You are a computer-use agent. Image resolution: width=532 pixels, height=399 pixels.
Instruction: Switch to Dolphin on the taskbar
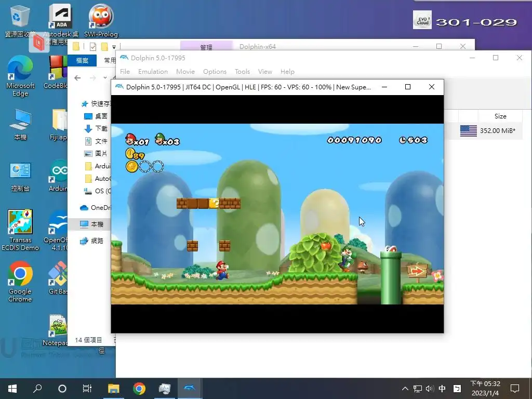(x=189, y=388)
